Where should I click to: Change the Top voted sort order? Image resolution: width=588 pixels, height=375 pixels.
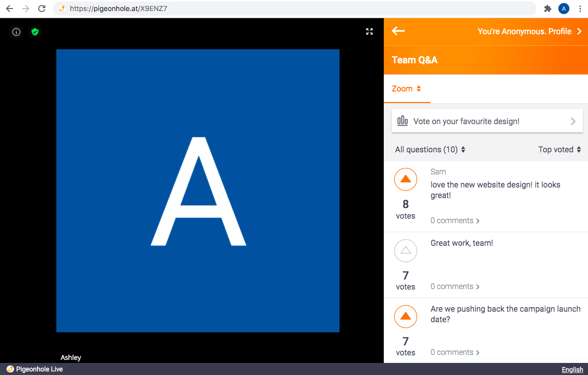coord(559,149)
